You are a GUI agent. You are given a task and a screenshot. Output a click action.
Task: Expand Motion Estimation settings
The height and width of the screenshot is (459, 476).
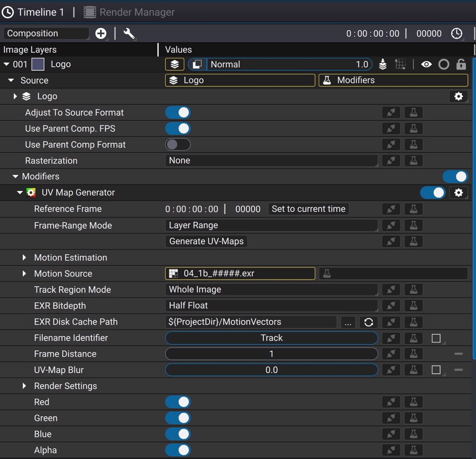click(x=24, y=258)
